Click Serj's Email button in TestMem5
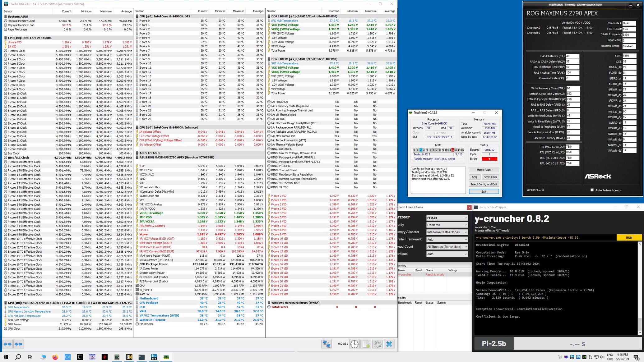 pyautogui.click(x=490, y=177)
